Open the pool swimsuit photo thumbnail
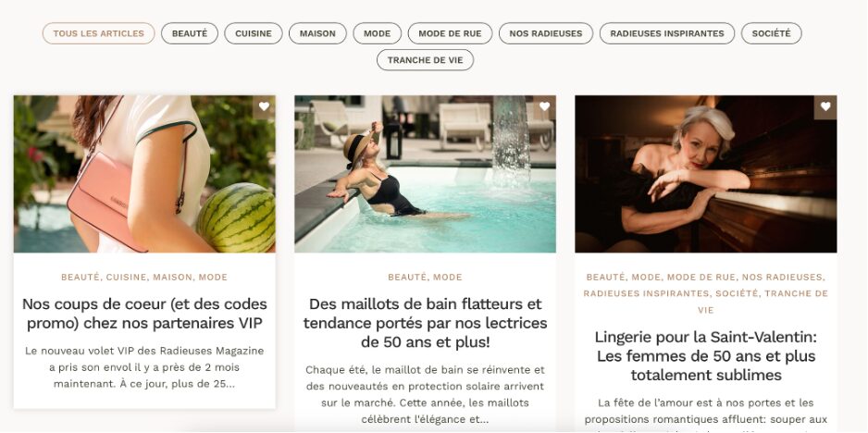868x433 pixels. pos(425,174)
